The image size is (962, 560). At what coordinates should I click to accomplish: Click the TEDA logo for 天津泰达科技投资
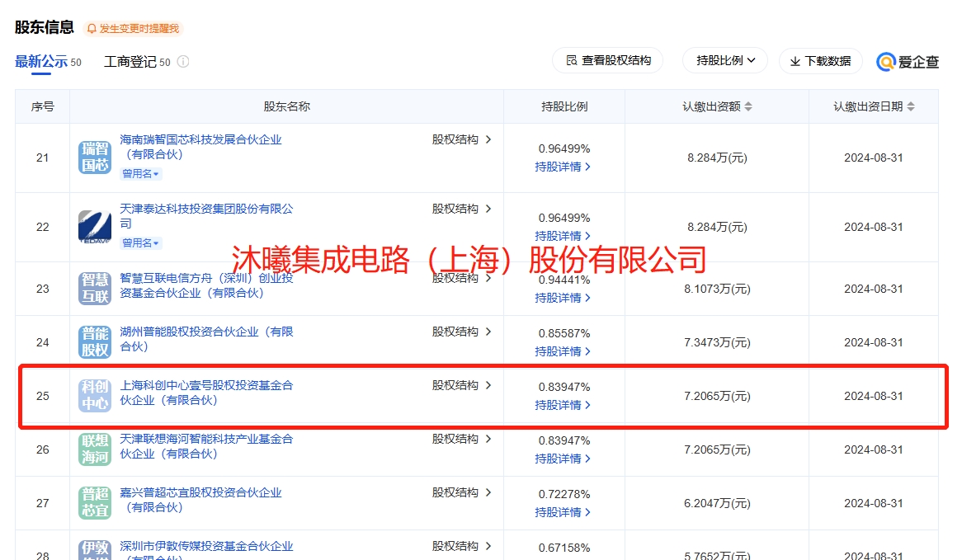[95, 227]
